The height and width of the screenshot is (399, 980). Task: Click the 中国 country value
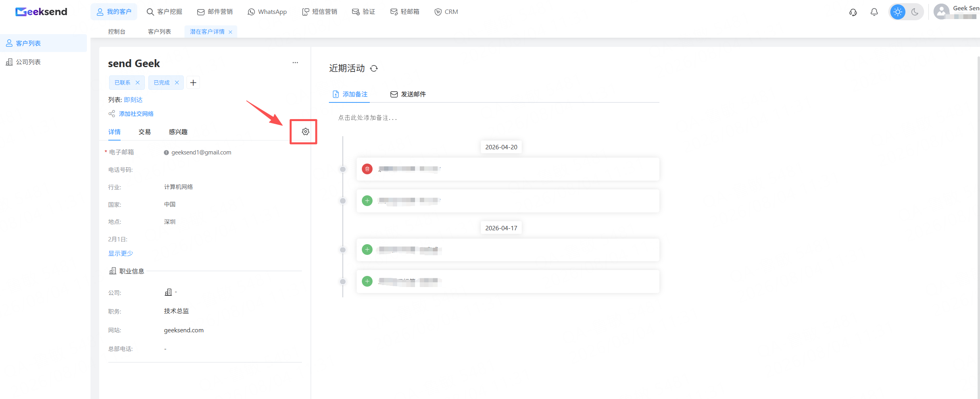click(170, 204)
